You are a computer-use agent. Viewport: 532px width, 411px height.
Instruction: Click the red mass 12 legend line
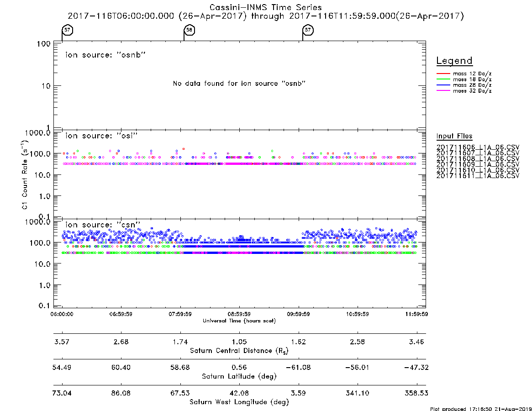point(443,74)
